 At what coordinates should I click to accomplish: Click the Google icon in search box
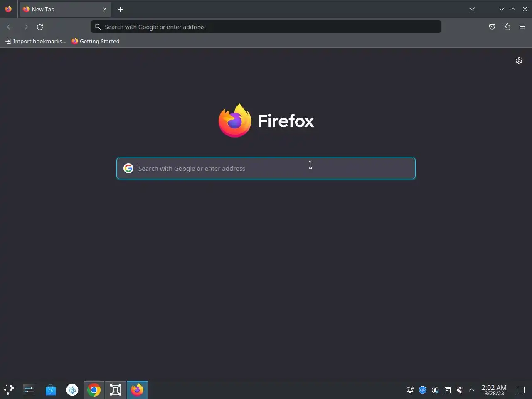point(128,168)
